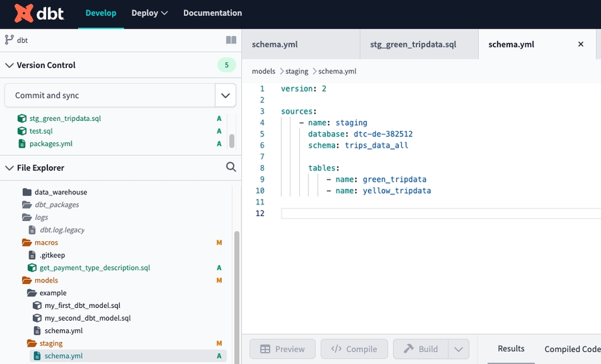601x364 pixels.
Task: Open my_first_dbt_model.sql in the file tree
Action: point(82,305)
